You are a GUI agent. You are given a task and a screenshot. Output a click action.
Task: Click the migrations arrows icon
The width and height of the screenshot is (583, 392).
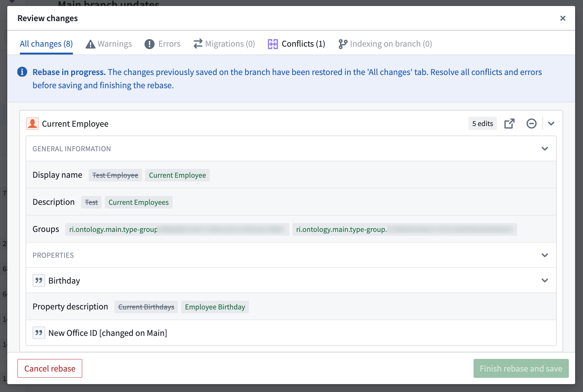pyautogui.click(x=198, y=44)
